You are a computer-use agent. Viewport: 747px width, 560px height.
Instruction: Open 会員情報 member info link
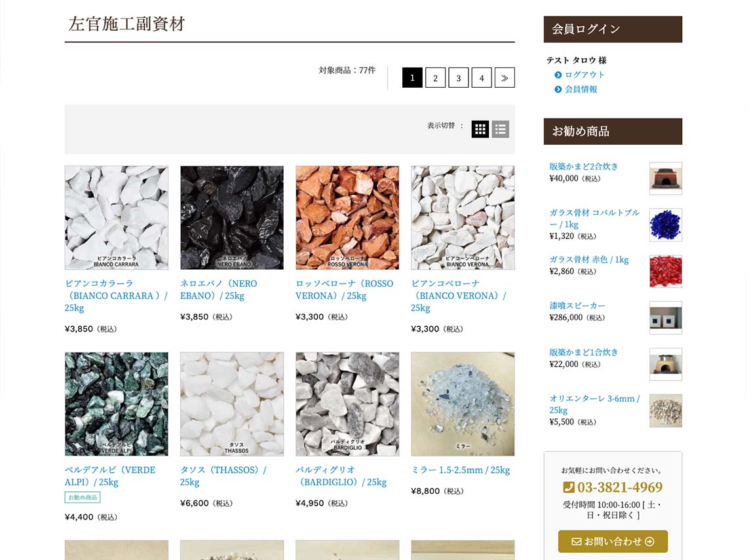point(581,89)
